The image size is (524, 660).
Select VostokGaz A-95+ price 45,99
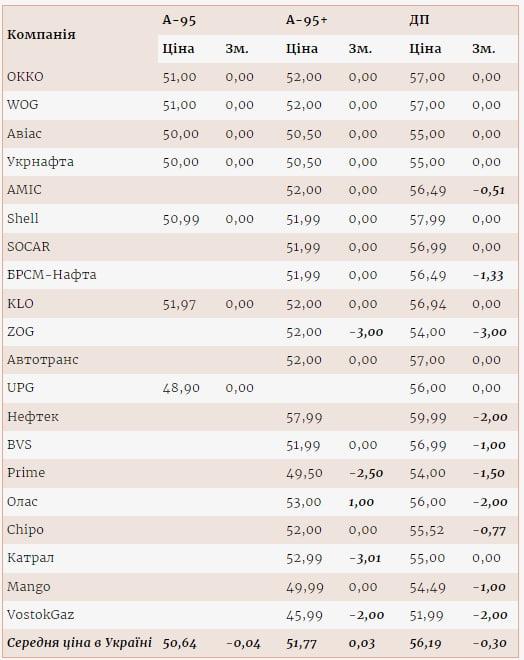point(304,615)
